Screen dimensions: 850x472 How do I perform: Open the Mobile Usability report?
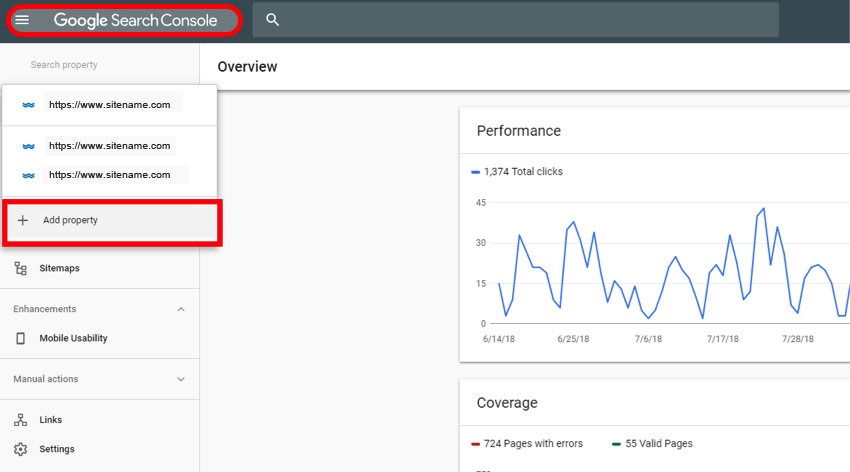coord(73,338)
